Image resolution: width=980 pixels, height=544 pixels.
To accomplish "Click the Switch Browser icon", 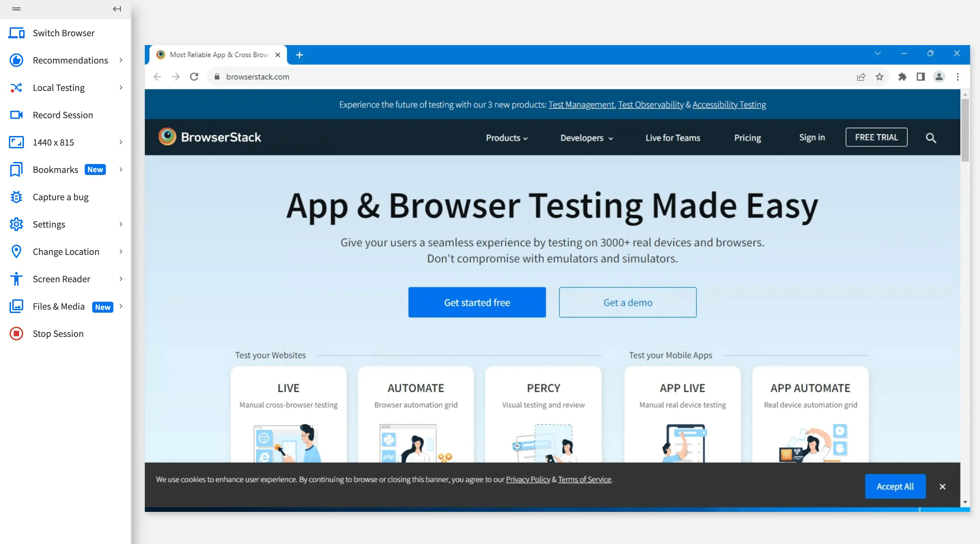I will (x=16, y=33).
